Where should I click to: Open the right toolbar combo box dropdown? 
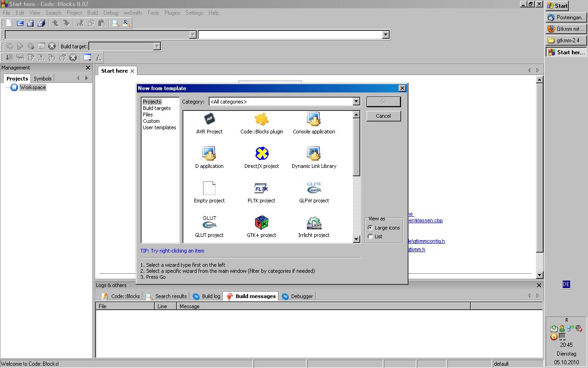385,34
